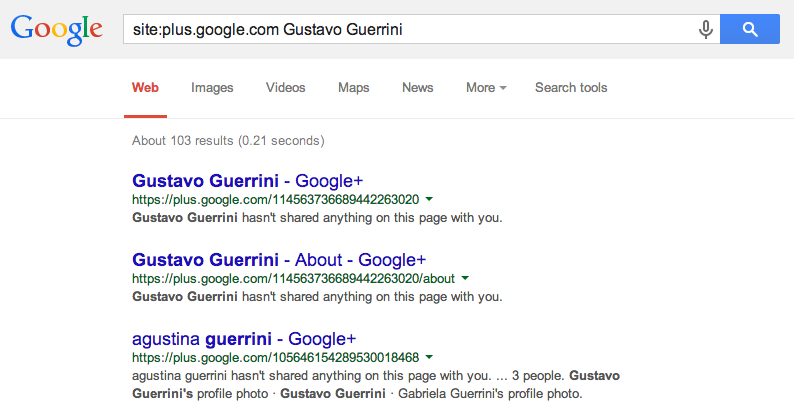The image size is (794, 420).
Task: Click the first result's green URL text
Action: coord(275,200)
